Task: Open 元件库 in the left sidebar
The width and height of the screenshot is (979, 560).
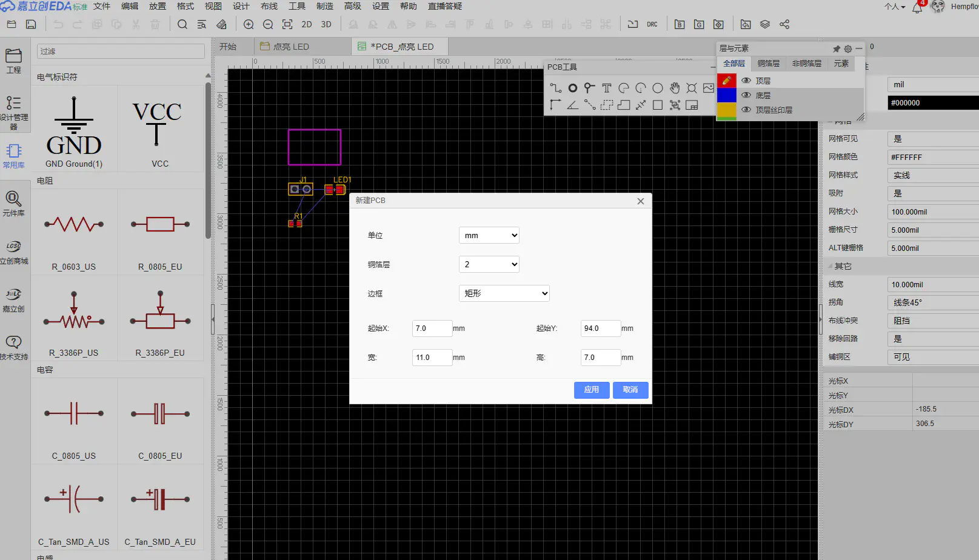Action: (13, 204)
